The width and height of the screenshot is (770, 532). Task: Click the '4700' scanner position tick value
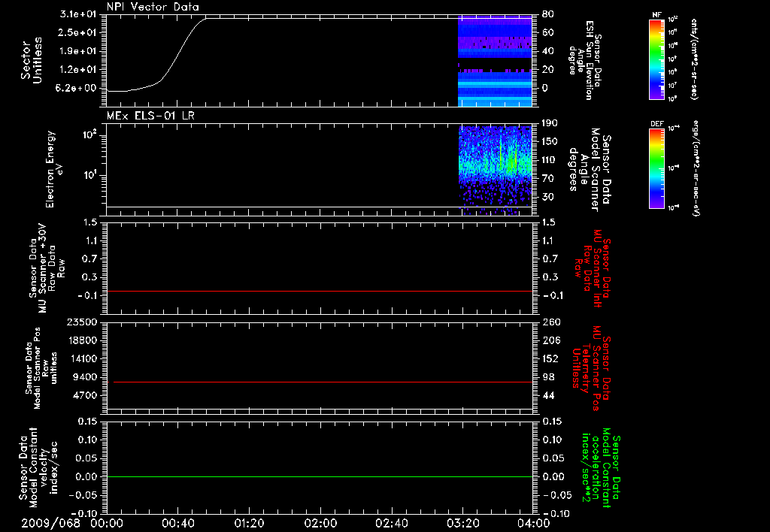pyautogui.click(x=84, y=395)
